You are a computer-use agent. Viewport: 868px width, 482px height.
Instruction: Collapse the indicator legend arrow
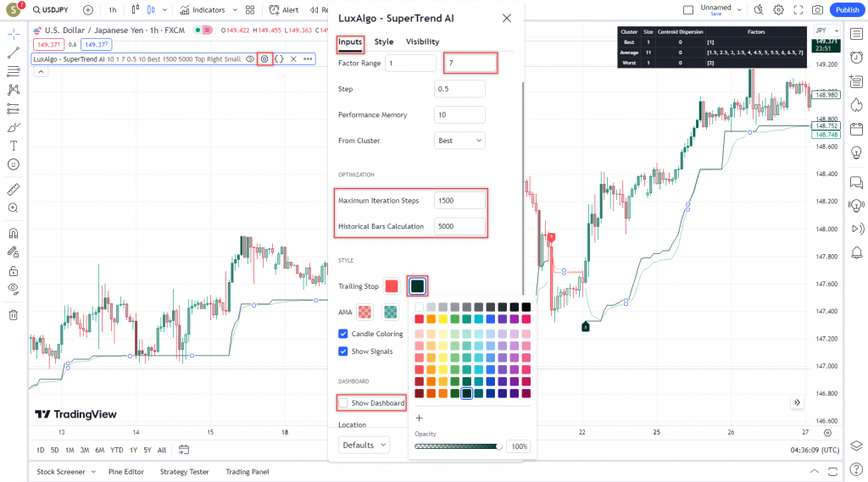[41, 72]
